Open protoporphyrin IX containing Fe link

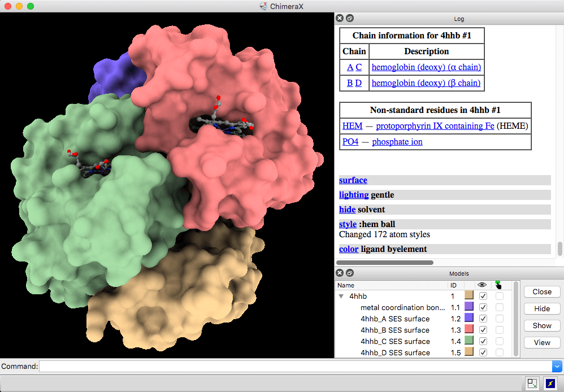[x=435, y=126]
